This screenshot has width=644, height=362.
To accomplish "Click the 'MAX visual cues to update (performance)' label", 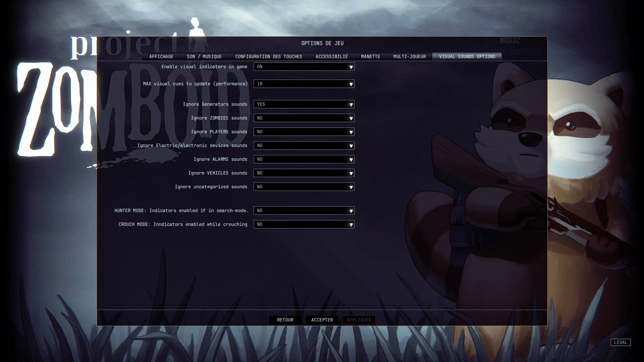I will tap(195, 84).
